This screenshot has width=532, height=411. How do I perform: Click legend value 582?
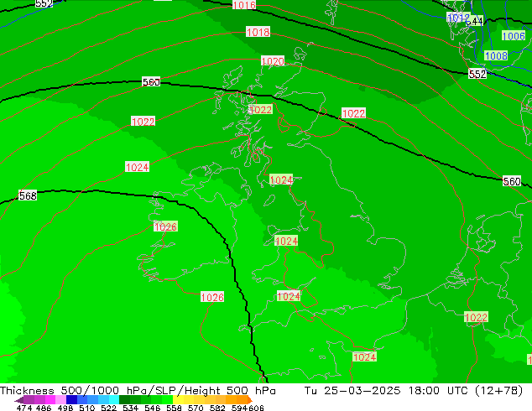[217, 408]
